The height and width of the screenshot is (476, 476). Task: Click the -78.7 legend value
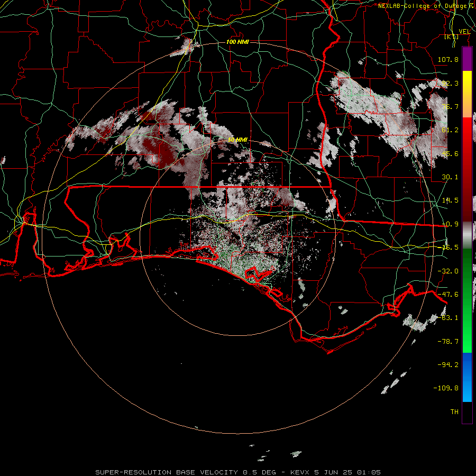[448, 342]
